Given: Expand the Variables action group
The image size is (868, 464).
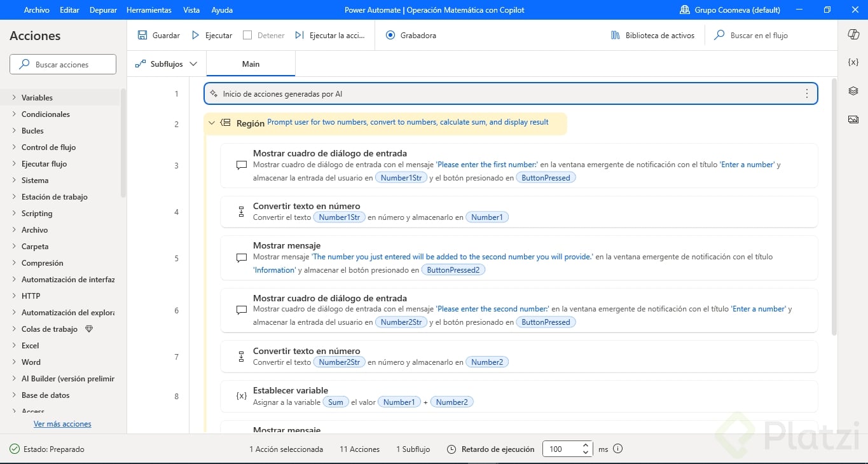Looking at the screenshot, I should (x=14, y=97).
